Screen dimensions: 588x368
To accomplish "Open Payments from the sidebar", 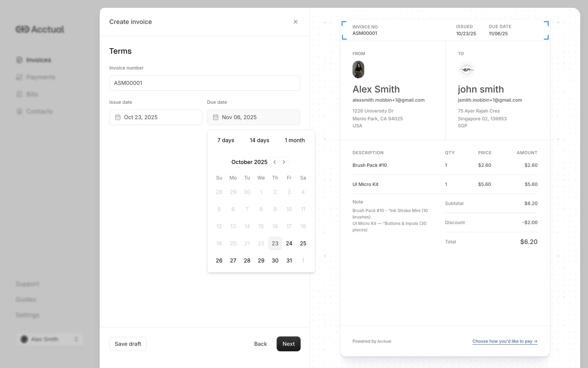I will [40, 77].
